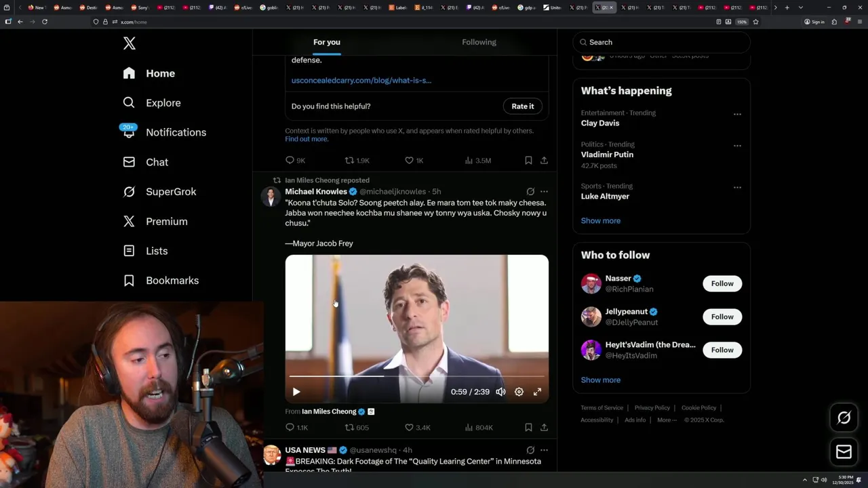Reload the page in the browser

[45, 22]
